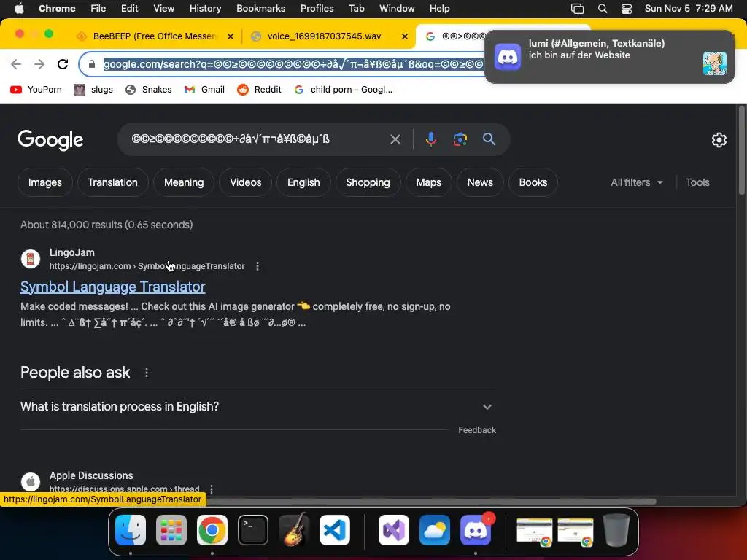Click the LingoJam favicon
This screenshot has height=560, width=747.
point(31,259)
